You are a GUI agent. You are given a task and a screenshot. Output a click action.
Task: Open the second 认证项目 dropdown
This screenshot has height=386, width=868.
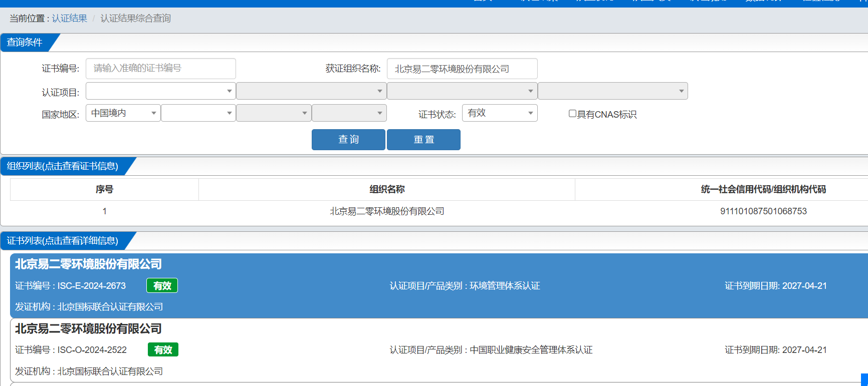coord(311,91)
